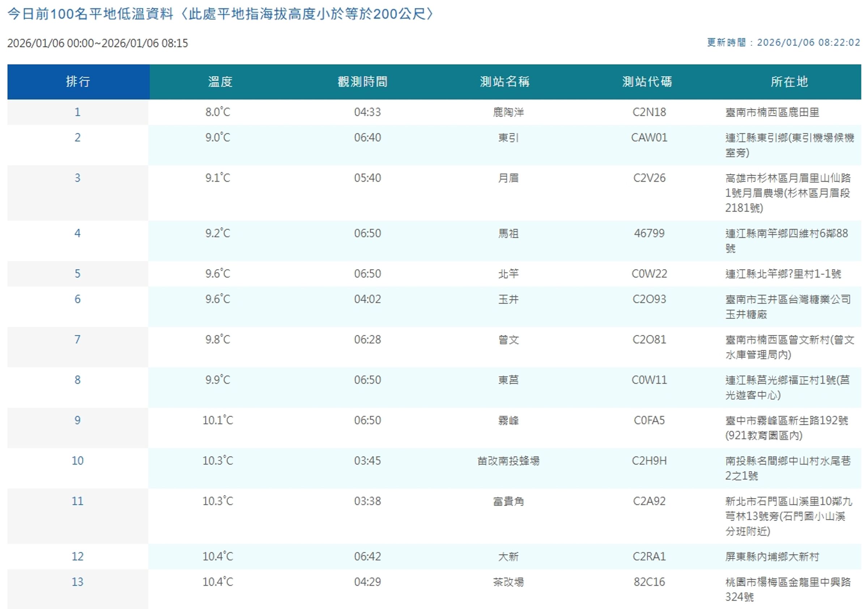
Task: Click location 臺南市楠西區鹿田里
Action: pos(773,112)
